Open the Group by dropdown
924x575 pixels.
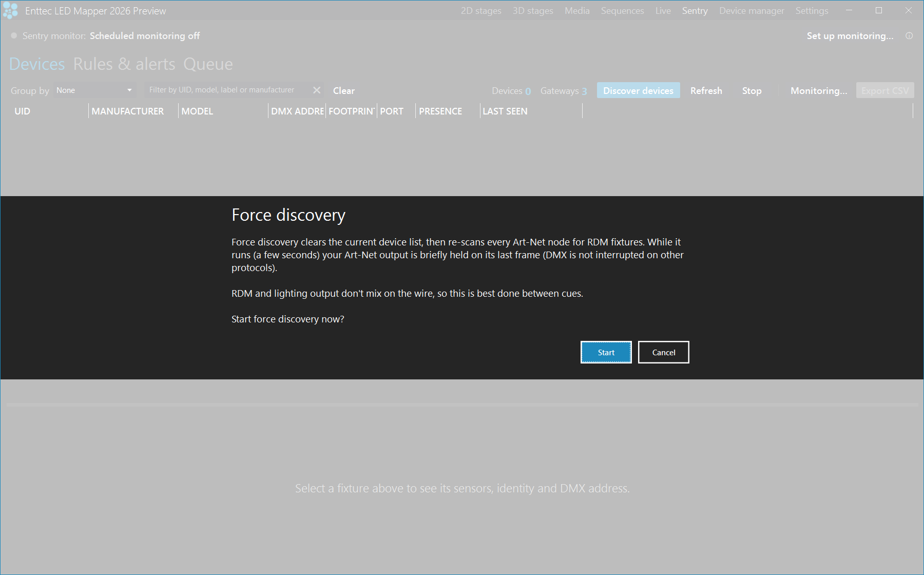(x=94, y=90)
